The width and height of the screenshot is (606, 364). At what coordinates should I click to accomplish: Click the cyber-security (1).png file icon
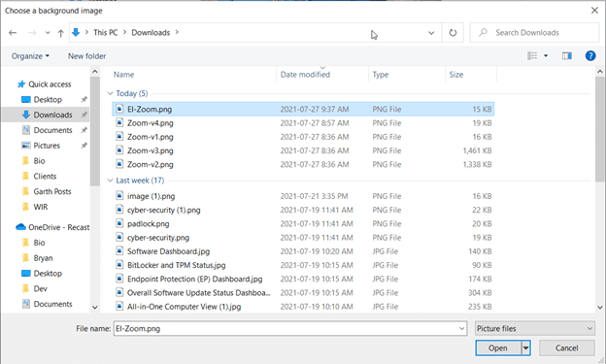pos(119,210)
